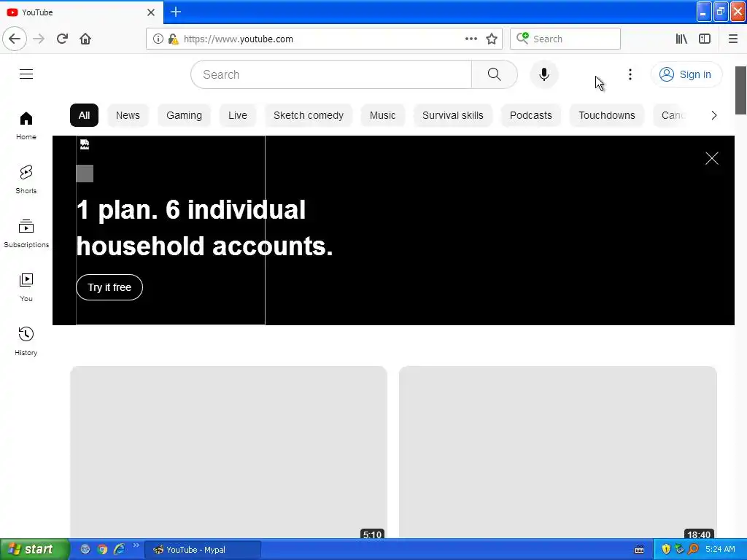
Task: Select the Gaming filter chip
Action: click(184, 115)
